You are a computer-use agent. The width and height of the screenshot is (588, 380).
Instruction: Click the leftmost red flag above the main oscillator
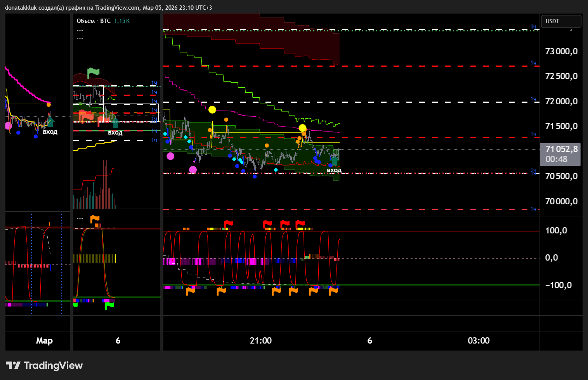(x=229, y=224)
